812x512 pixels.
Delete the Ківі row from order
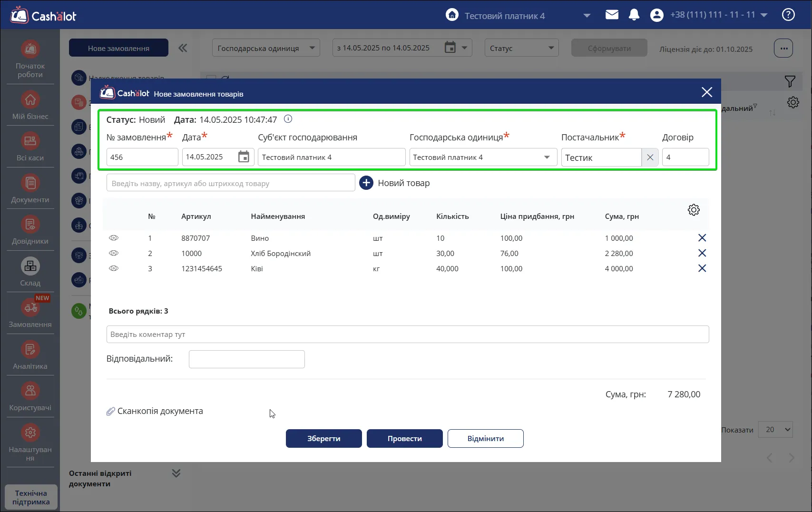coord(702,268)
